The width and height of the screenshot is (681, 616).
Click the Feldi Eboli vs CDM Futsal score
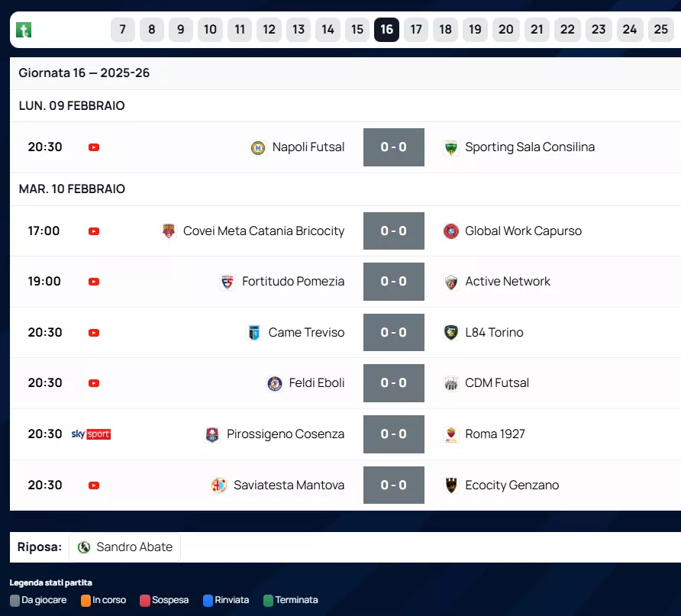point(393,383)
